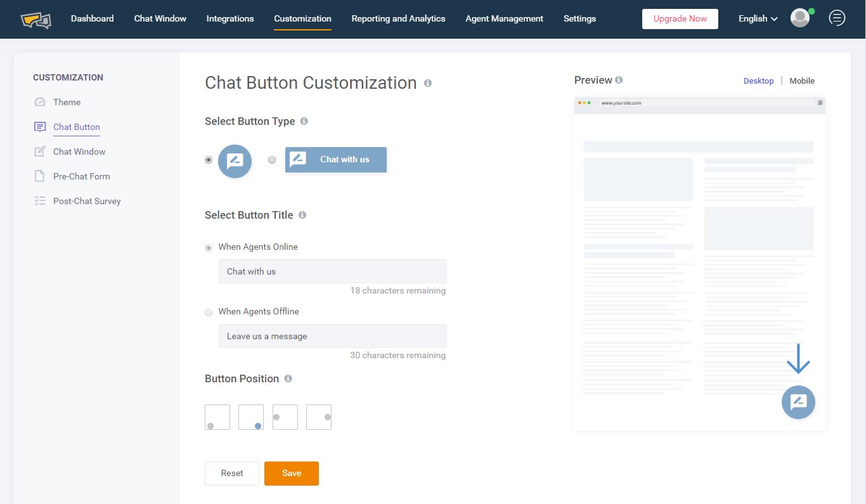
Task: Click the preview browser menu icon
Action: click(x=820, y=102)
